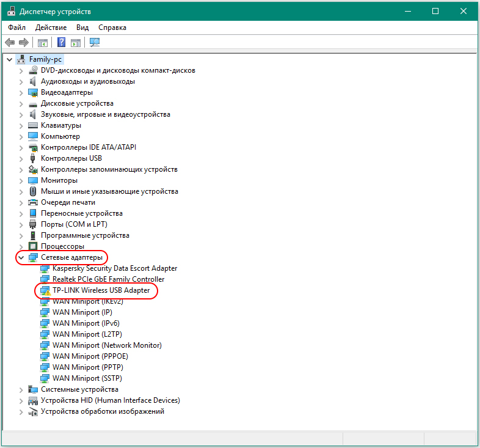Select WAN Miniport (IKEv2)
The width and height of the screenshot is (480, 448).
coord(88,301)
